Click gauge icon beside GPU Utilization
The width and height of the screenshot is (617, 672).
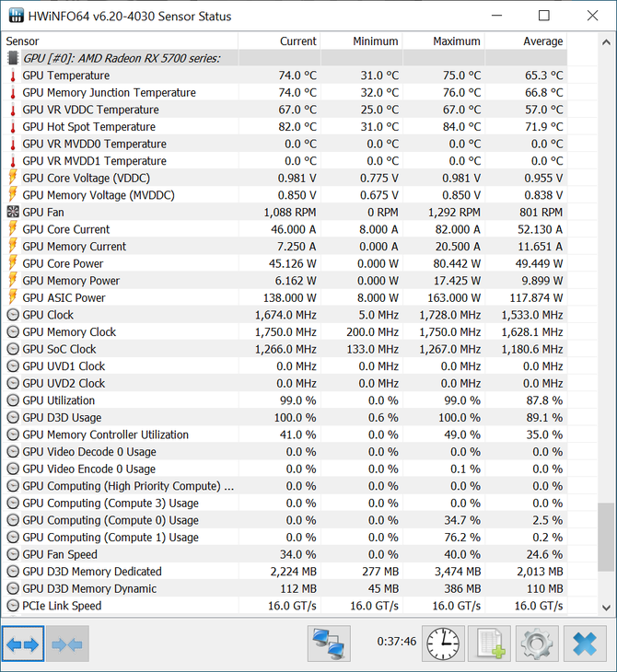point(13,400)
